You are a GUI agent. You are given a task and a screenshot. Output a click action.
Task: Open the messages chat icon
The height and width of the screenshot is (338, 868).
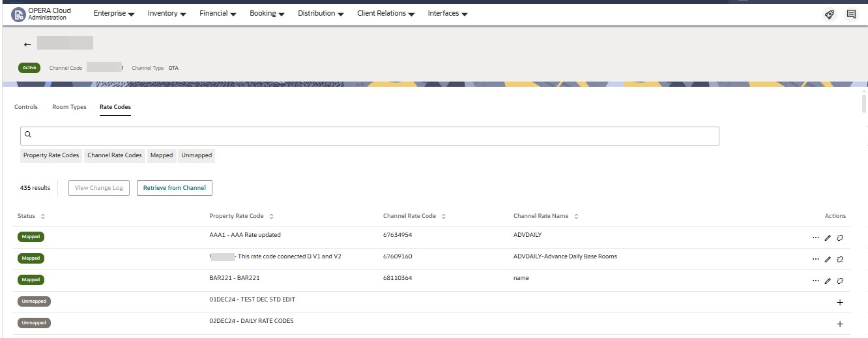[851, 14]
